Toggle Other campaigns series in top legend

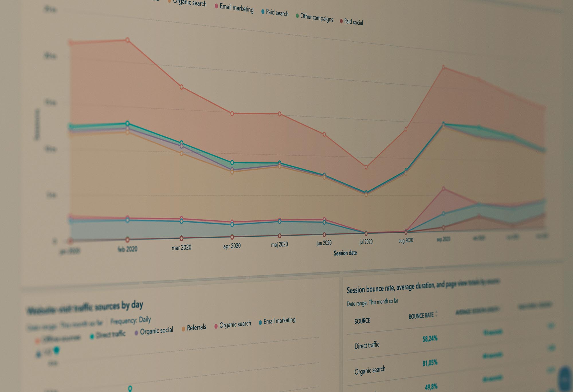click(x=316, y=18)
